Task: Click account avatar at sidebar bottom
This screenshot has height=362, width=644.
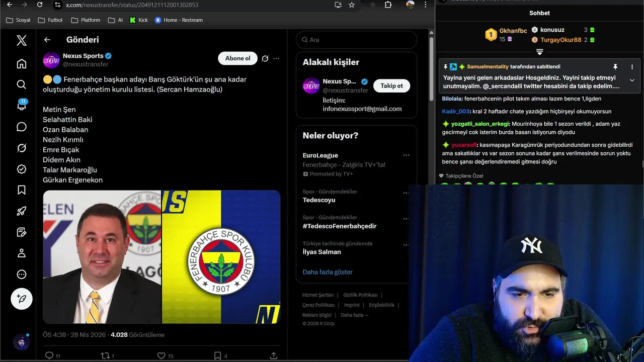Action: click(21, 342)
